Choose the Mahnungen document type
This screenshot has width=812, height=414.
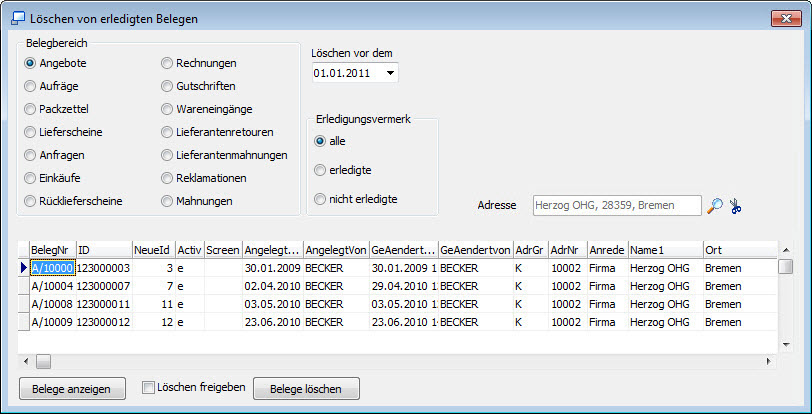(169, 201)
